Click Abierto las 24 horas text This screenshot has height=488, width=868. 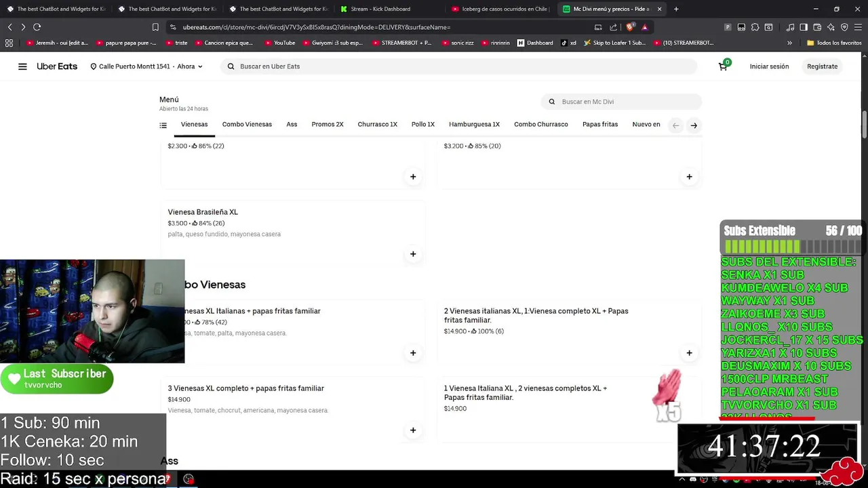(184, 109)
